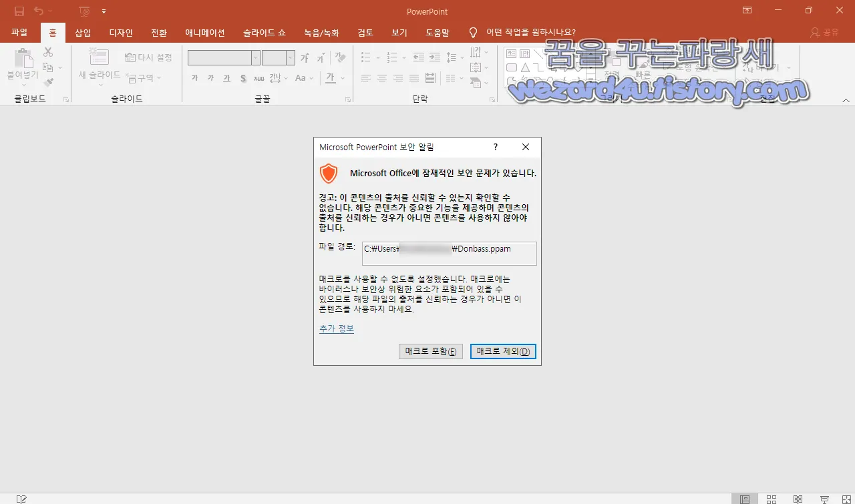Click the 붙여넣기 paste icon
This screenshot has width=855, height=504.
point(23,58)
